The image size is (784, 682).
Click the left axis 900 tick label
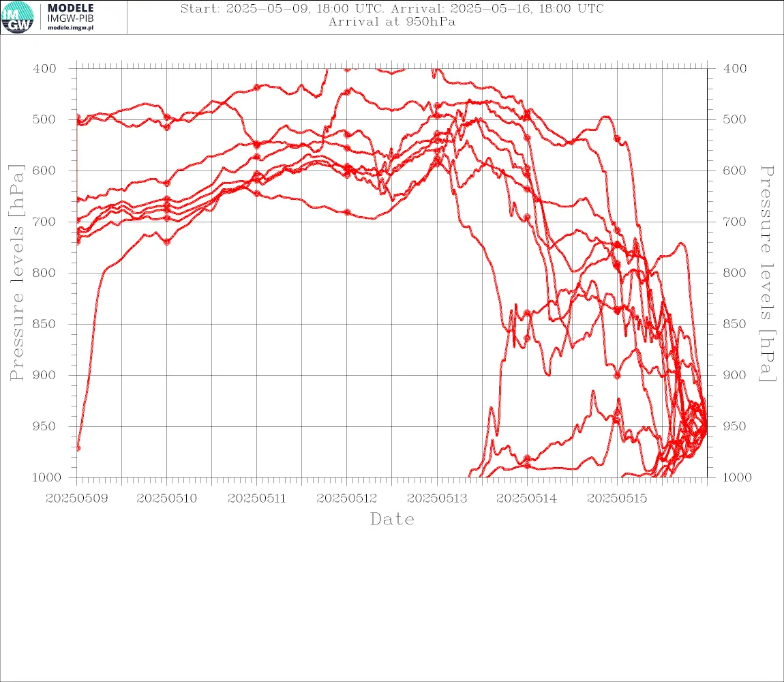(x=44, y=375)
